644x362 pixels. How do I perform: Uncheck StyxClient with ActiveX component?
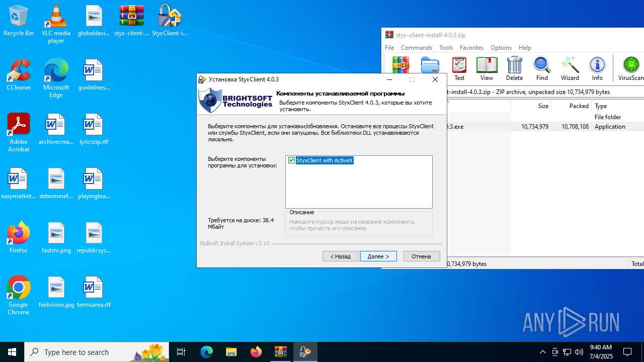point(291,160)
